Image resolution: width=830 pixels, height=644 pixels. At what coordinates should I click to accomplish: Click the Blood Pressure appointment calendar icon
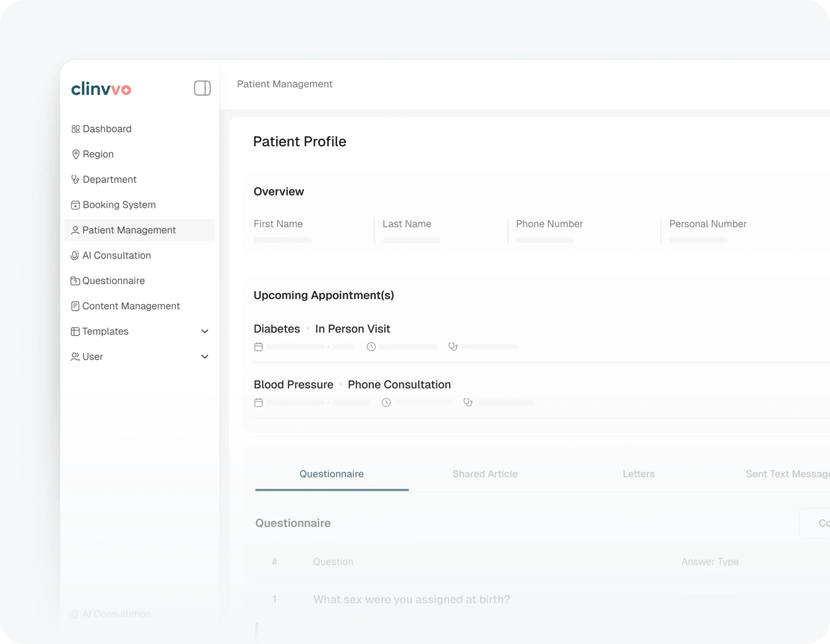[259, 402]
